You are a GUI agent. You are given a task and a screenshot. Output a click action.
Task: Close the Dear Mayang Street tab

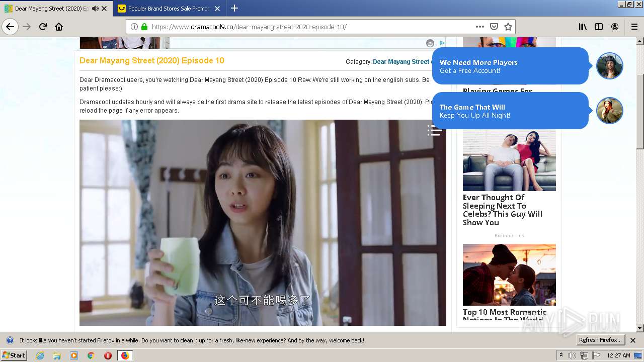coord(104,9)
